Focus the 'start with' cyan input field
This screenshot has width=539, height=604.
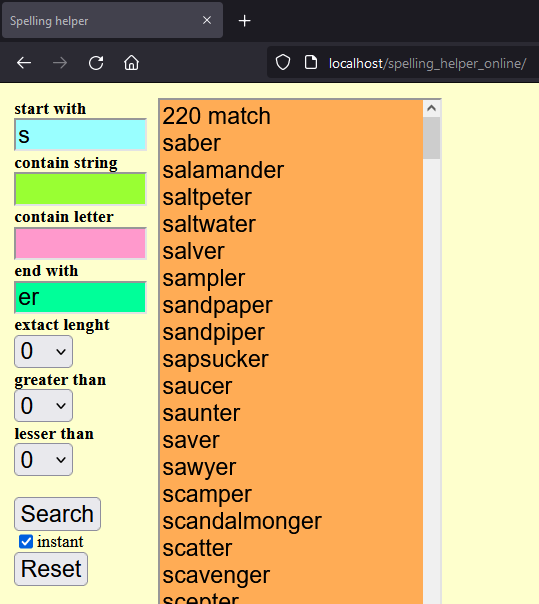tap(81, 135)
